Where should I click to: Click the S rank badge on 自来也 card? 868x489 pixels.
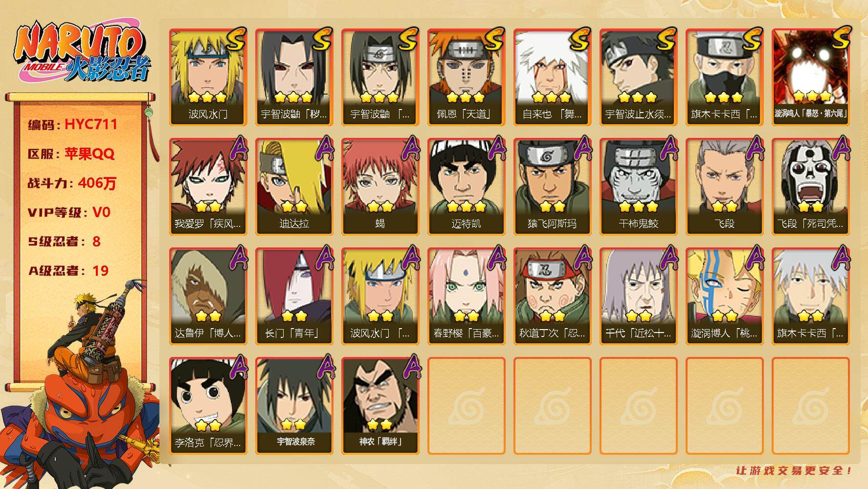tap(580, 39)
